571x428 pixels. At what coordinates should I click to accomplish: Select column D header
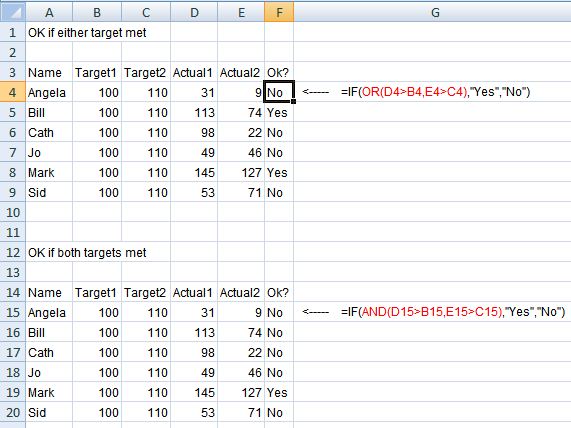point(194,12)
